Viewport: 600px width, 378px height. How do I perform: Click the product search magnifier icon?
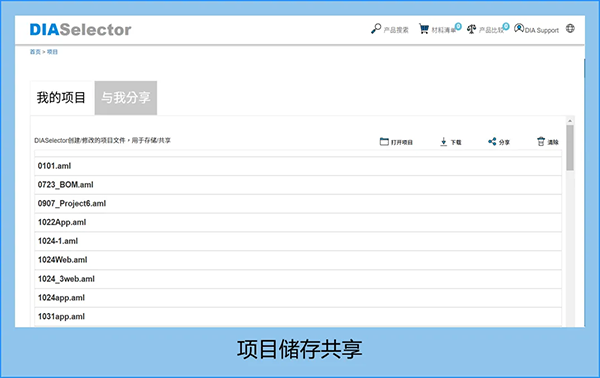[376, 29]
